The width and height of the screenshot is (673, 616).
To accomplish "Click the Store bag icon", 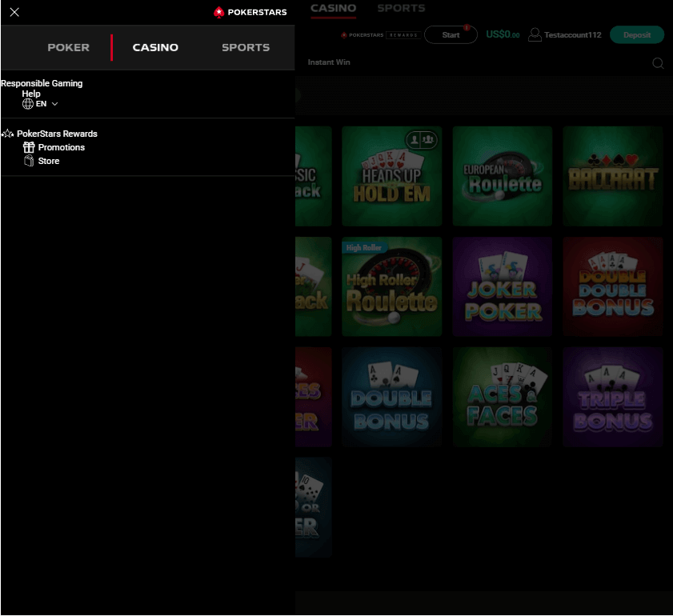I will tap(29, 161).
